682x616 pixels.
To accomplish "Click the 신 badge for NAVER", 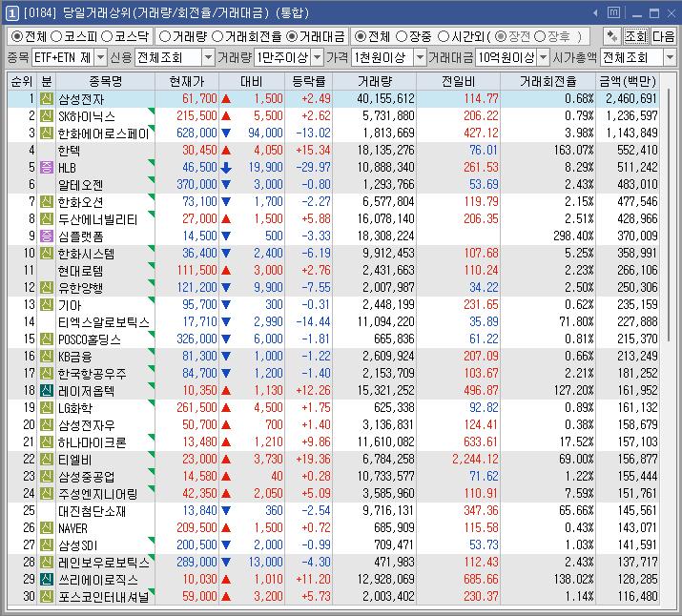I will [x=47, y=528].
